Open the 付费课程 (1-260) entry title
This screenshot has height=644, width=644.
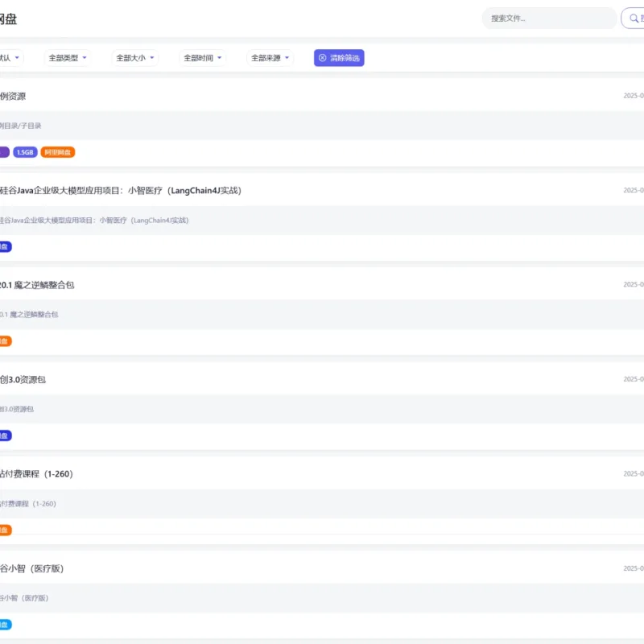coord(36,474)
